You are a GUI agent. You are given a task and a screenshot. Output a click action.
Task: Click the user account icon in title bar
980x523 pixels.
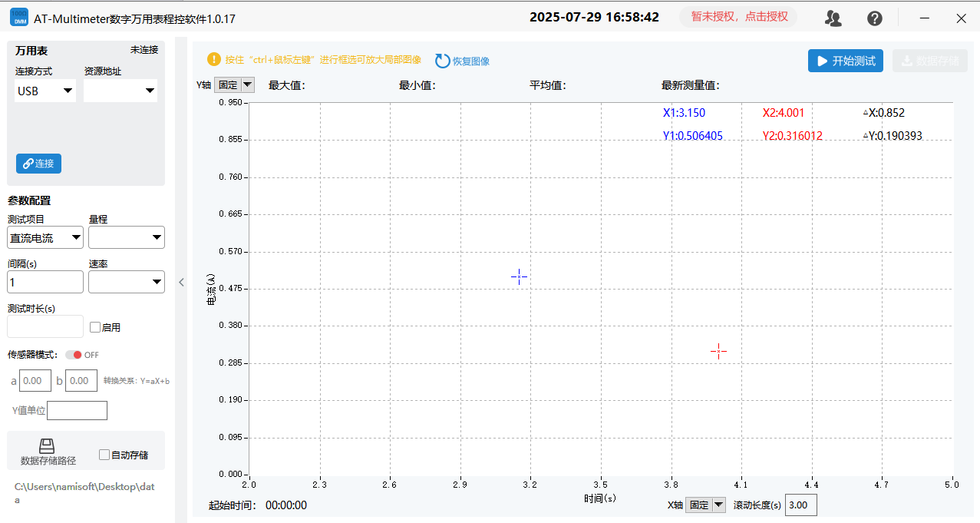(x=833, y=18)
